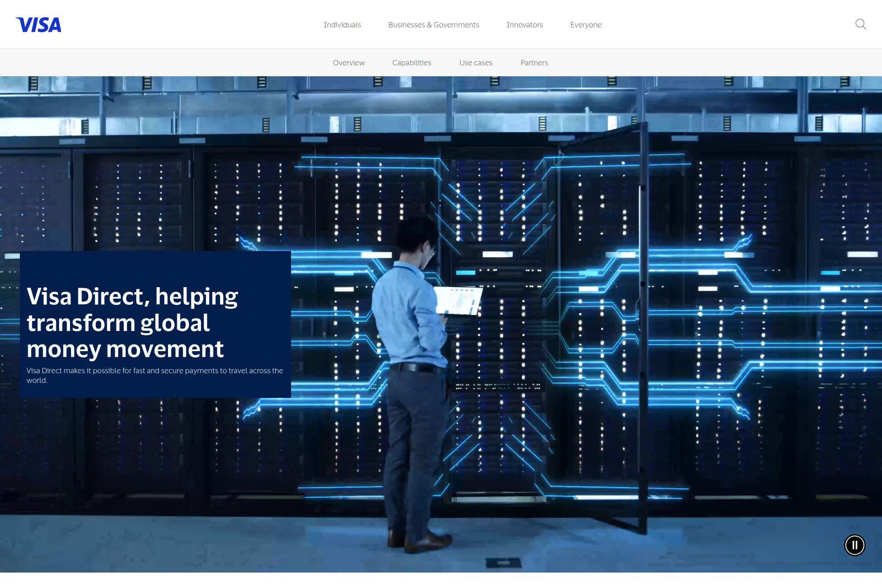
Task: Navigate to the Partners section
Action: 534,63
